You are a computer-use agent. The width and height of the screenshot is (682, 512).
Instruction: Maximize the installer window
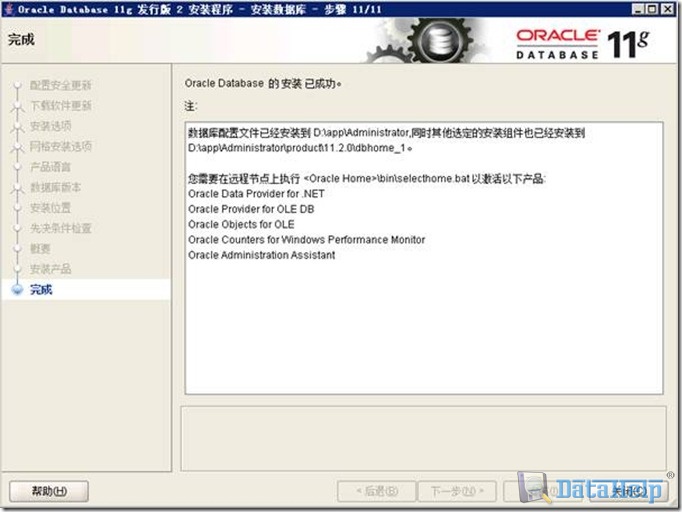[x=652, y=9]
